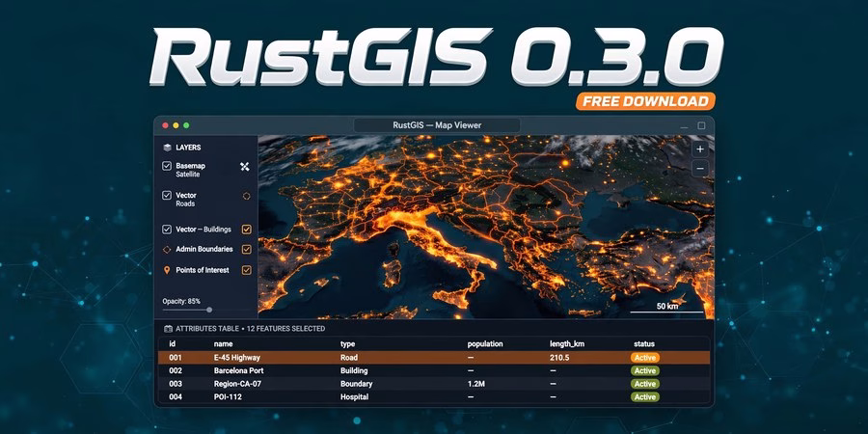The image size is (868, 434).
Task: Click the map pin icon for Points of Interest
Action: [167, 271]
